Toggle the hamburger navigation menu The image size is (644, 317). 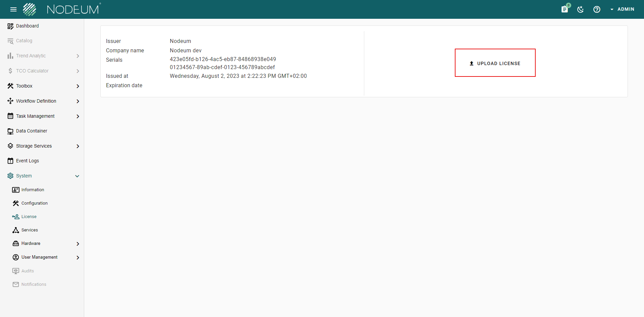tap(13, 9)
